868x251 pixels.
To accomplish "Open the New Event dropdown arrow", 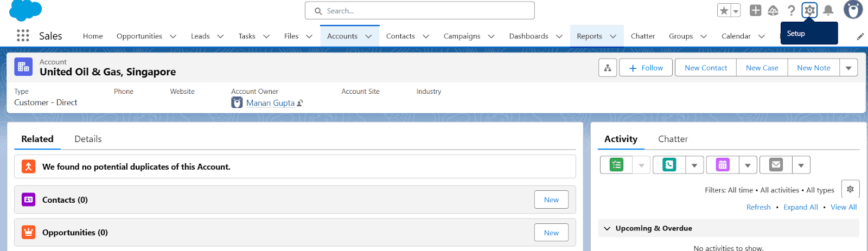I will [x=748, y=165].
